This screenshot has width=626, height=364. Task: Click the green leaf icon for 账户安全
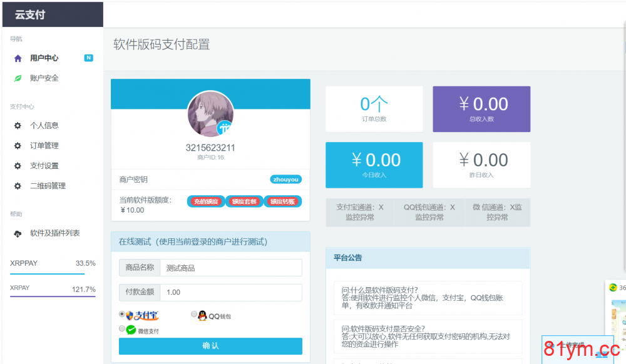point(18,78)
